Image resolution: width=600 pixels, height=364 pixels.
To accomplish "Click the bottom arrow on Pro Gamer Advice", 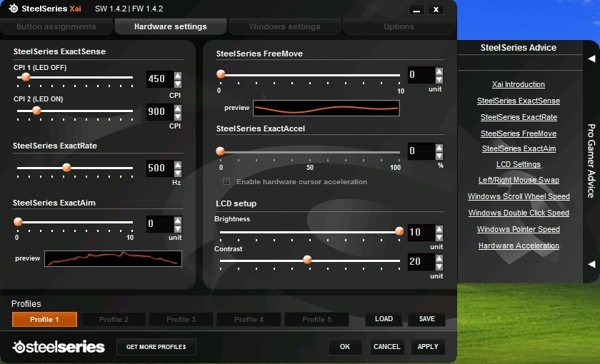I will point(591,264).
